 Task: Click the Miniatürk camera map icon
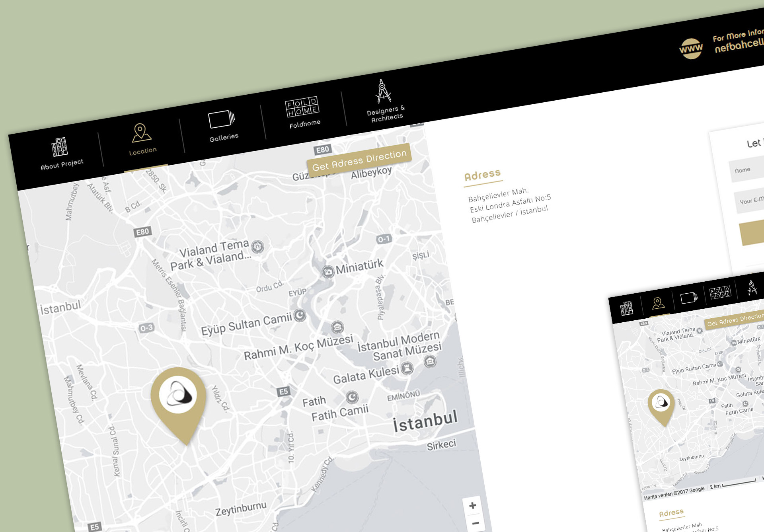pyautogui.click(x=327, y=272)
